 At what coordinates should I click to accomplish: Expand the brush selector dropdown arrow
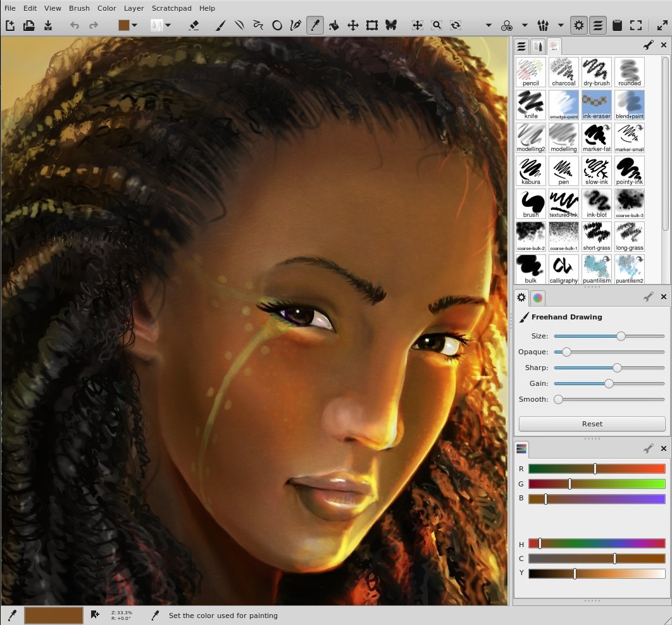click(168, 25)
